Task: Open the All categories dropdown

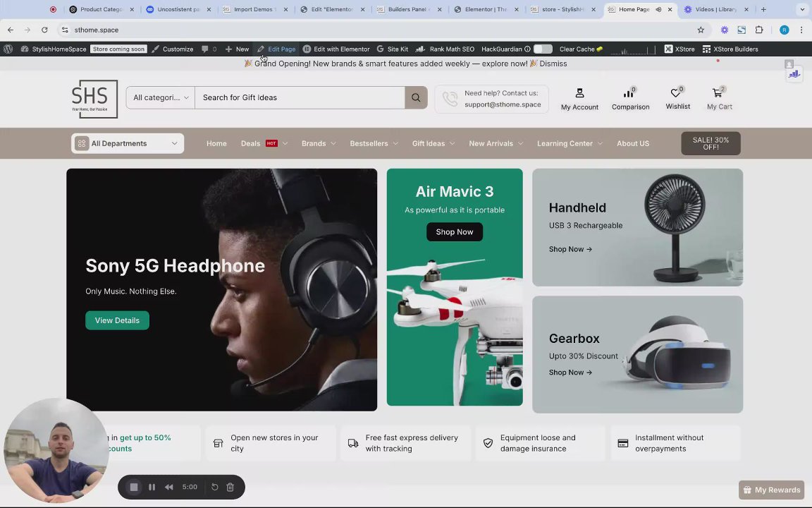Action: tap(161, 97)
